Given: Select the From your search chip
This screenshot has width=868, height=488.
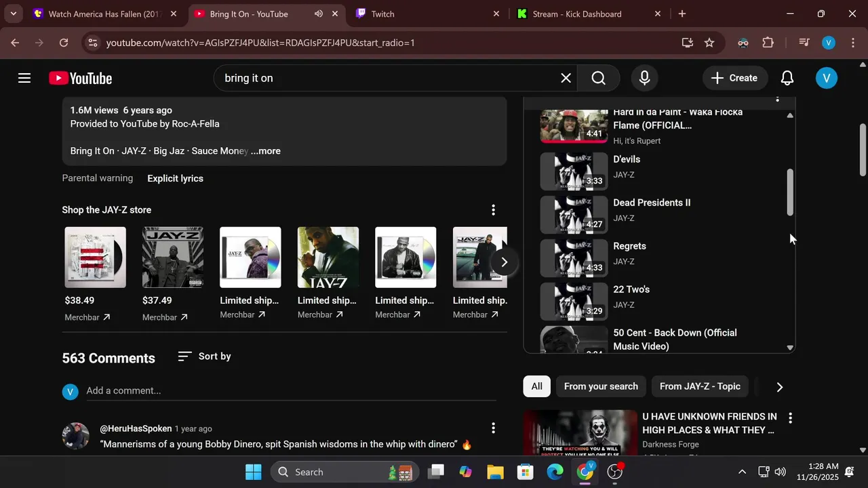Looking at the screenshot, I should pyautogui.click(x=601, y=386).
